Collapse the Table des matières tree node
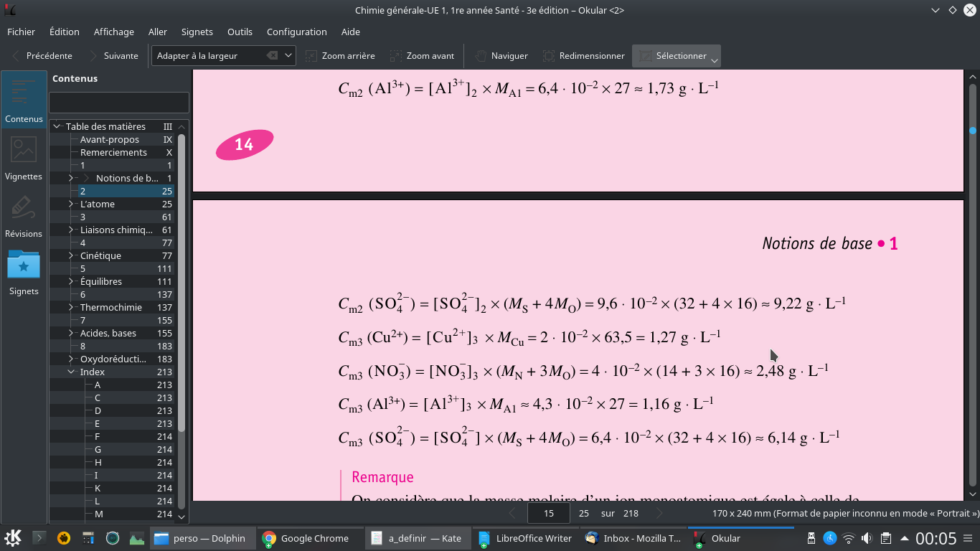 click(57, 126)
